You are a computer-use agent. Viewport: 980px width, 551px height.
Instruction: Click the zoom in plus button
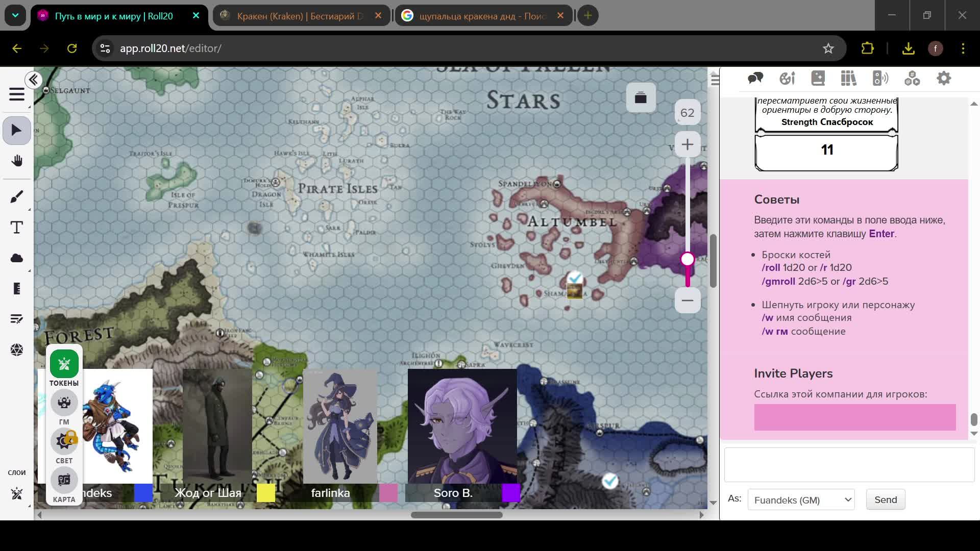(x=687, y=145)
